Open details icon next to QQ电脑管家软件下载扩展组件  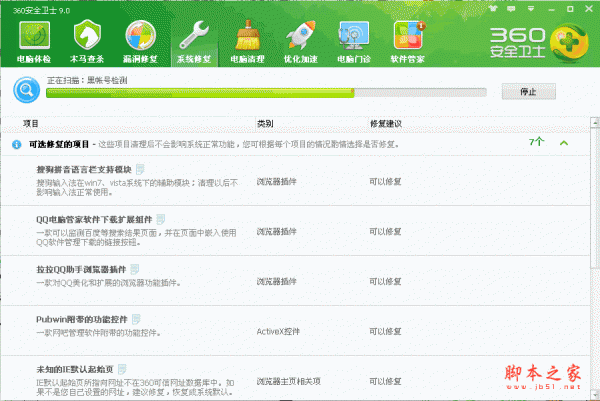click(161, 219)
